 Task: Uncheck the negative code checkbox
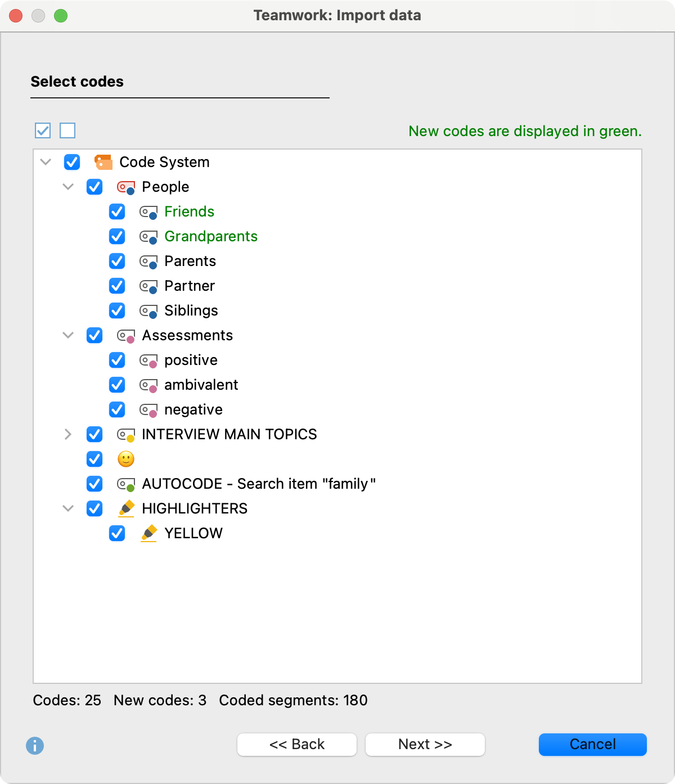coord(117,409)
